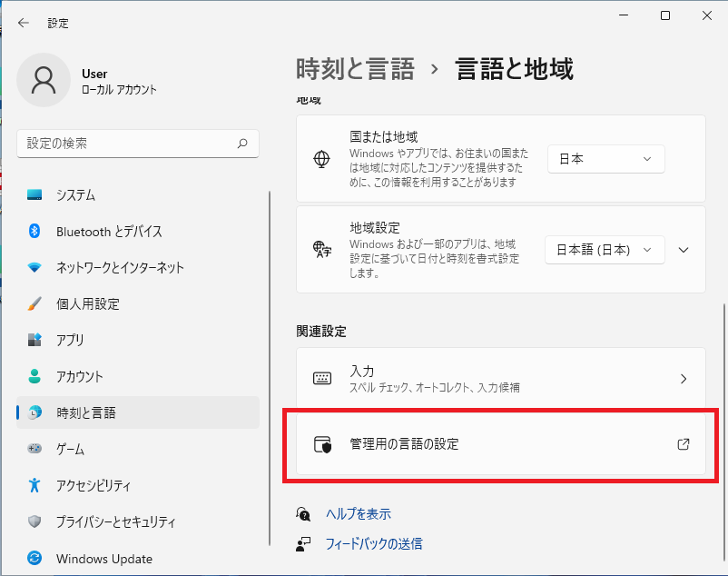The height and width of the screenshot is (576, 728).
Task: Open the 日本語 (日本) regional format dropdown
Action: tap(605, 250)
